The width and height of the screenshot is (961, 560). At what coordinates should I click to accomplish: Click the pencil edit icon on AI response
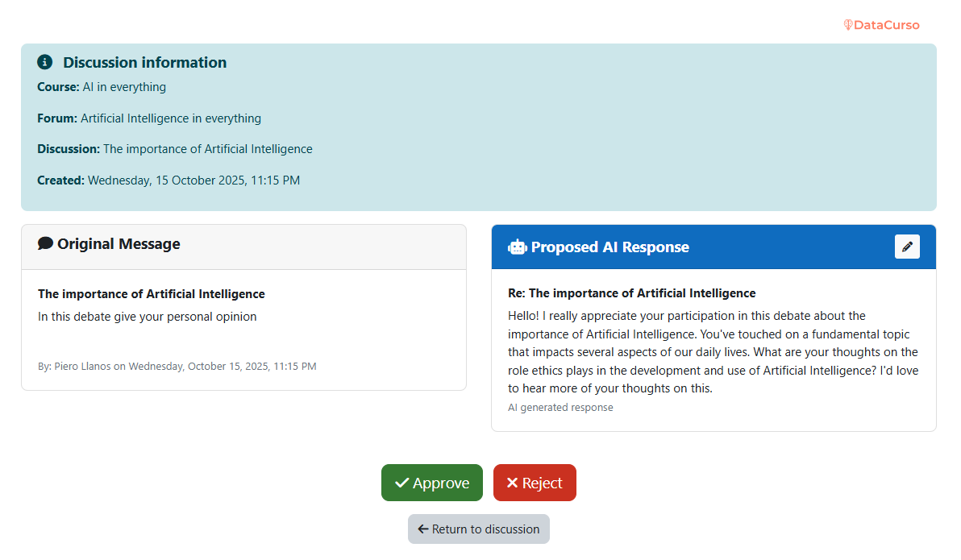tap(907, 247)
